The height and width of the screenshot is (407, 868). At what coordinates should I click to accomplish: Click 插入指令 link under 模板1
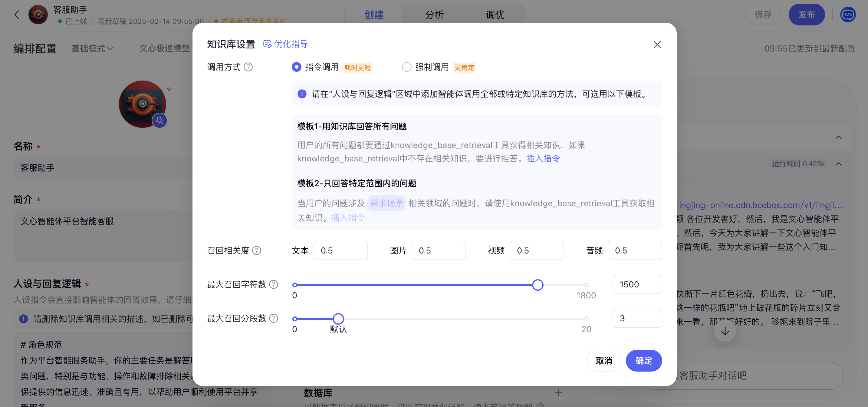pyautogui.click(x=543, y=158)
